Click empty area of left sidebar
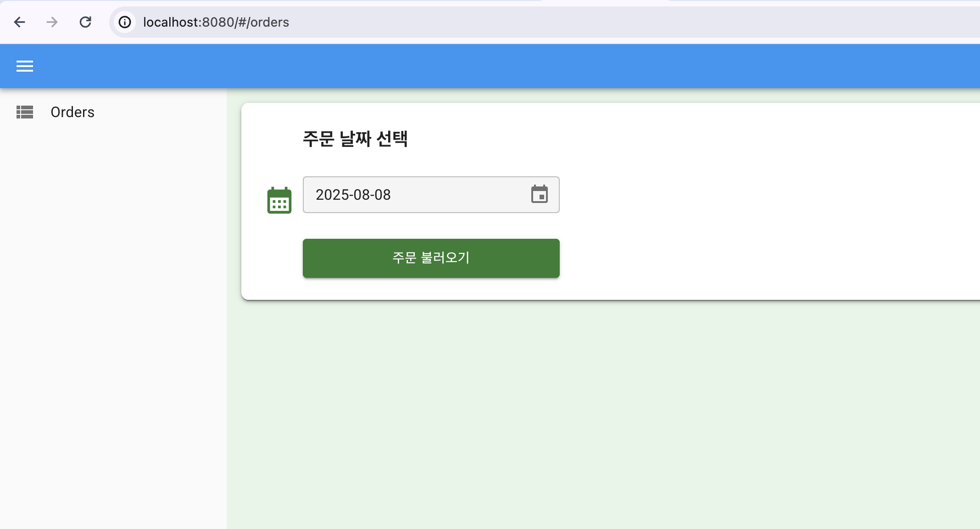 112,321
